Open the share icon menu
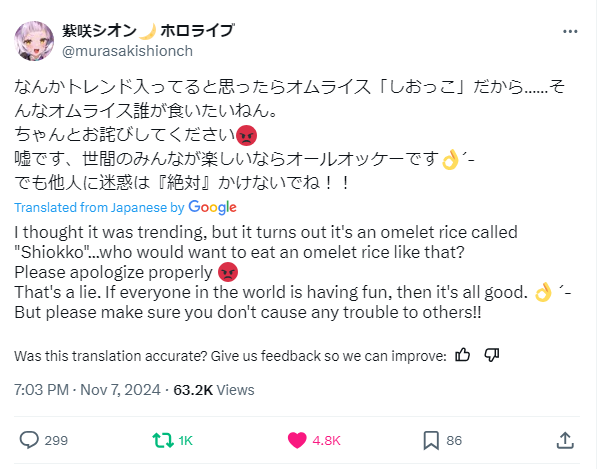This screenshot has width=602, height=469. (x=564, y=439)
